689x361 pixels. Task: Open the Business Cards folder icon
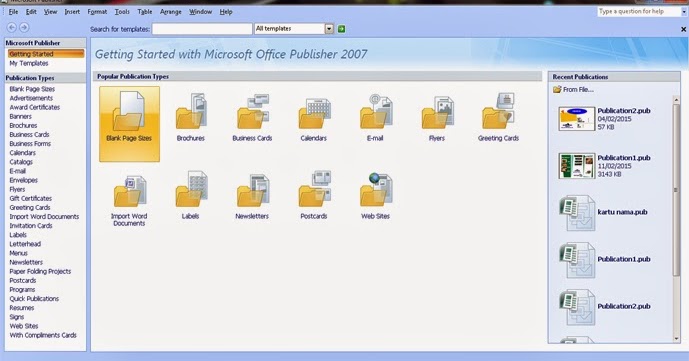pos(252,112)
